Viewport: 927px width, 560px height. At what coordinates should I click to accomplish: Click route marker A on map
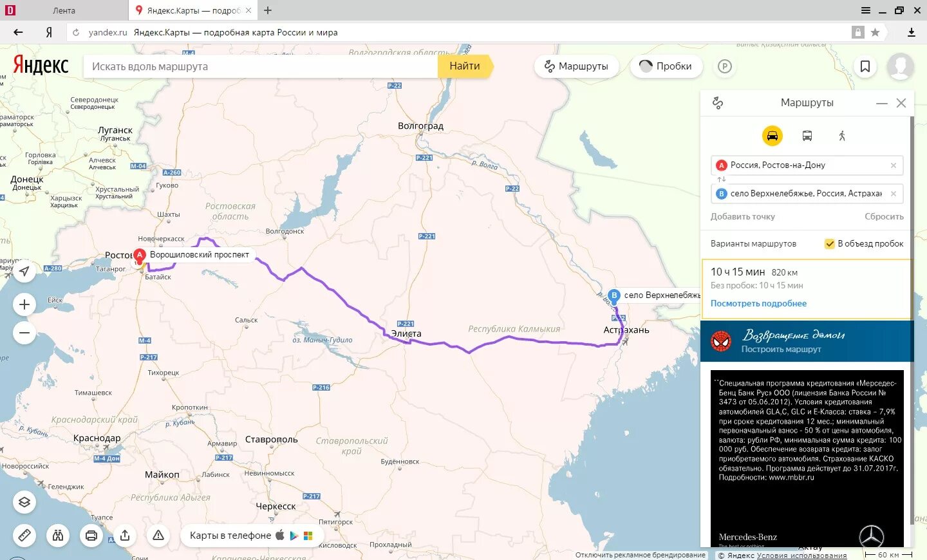point(139,256)
